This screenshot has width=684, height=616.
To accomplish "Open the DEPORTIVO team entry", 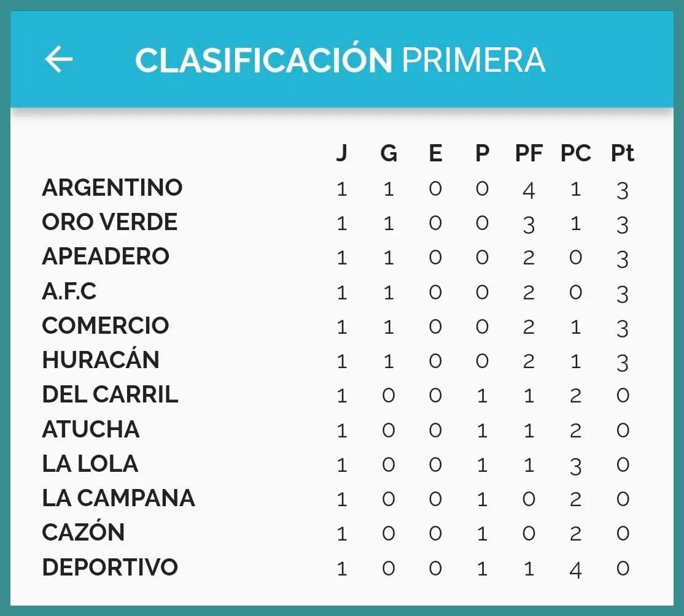I will click(x=110, y=567).
